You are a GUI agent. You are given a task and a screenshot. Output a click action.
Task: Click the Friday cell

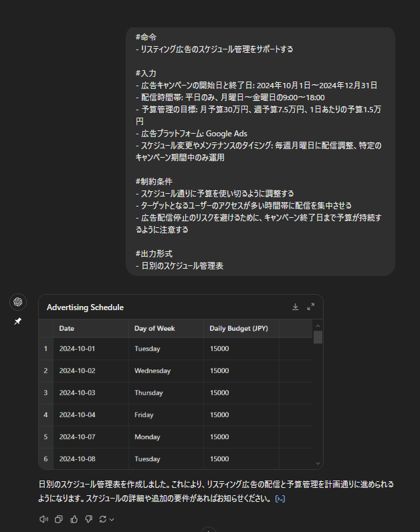[x=166, y=415]
